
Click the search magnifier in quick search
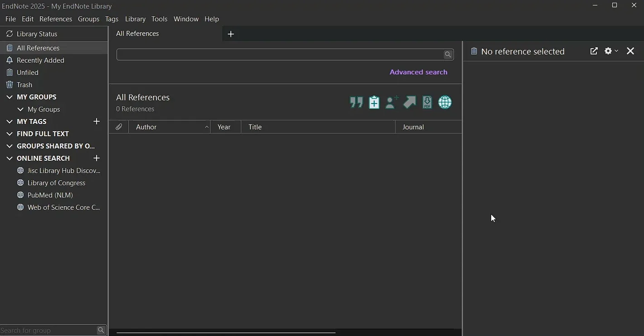[x=448, y=54]
